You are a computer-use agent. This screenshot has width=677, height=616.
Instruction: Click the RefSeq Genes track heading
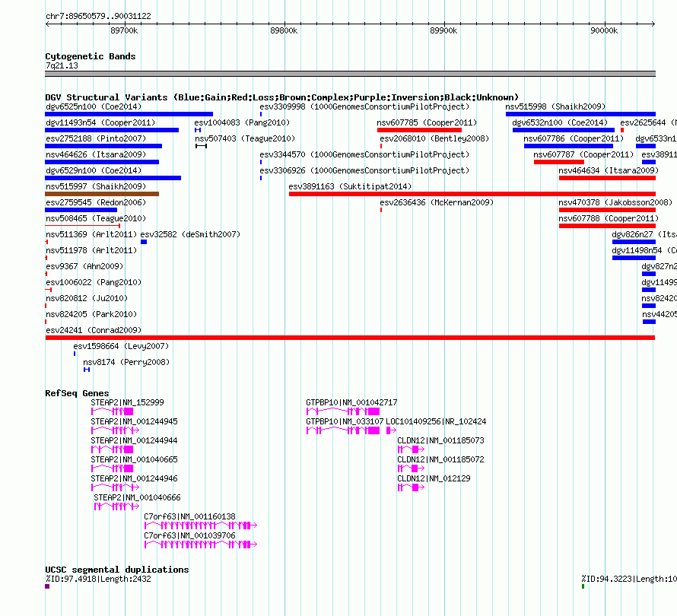point(77,393)
